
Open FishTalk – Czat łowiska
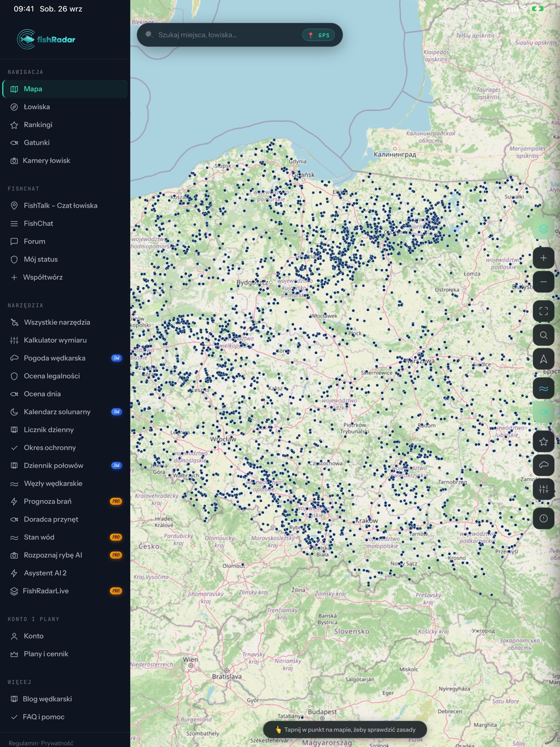click(x=65, y=205)
